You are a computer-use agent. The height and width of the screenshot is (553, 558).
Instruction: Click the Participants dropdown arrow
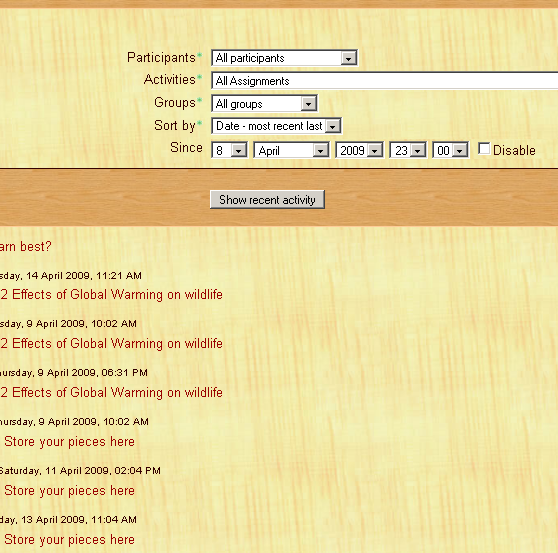tap(348, 58)
